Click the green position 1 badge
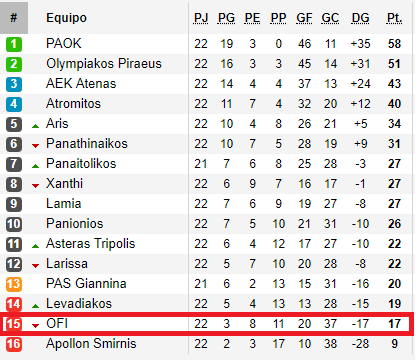416x360 pixels. (14, 44)
